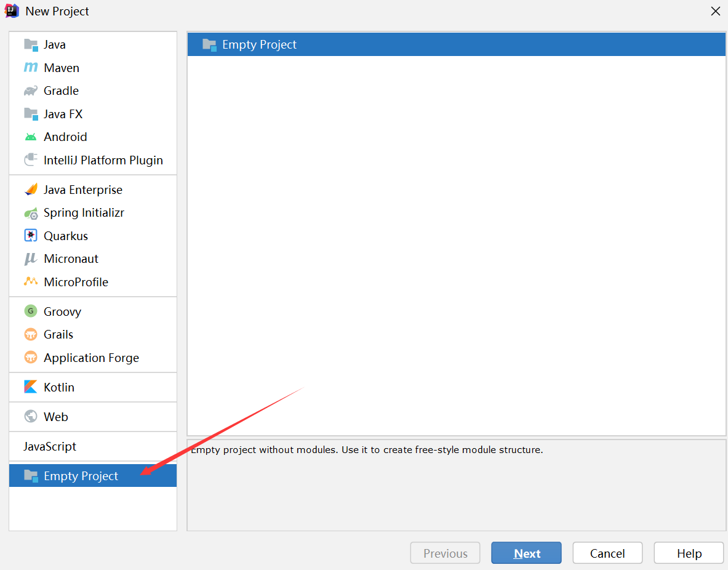The image size is (728, 570).
Task: Click the Quarkus logo icon
Action: [31, 236]
